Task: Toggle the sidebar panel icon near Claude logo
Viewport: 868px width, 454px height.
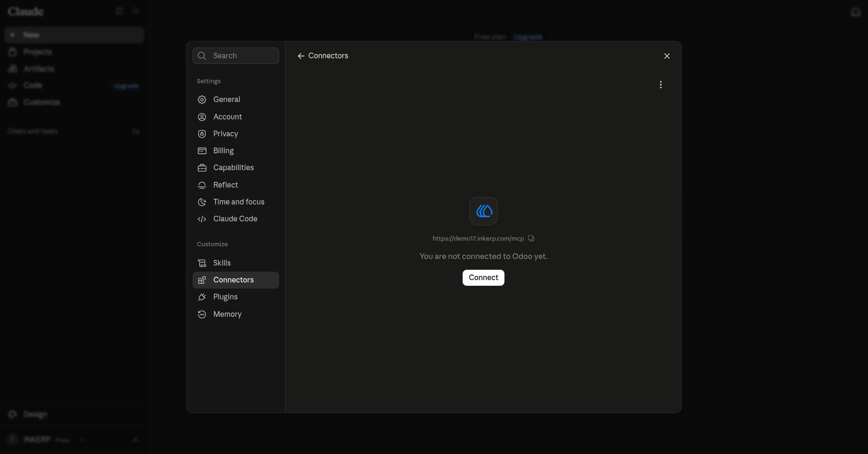Action: [x=119, y=11]
